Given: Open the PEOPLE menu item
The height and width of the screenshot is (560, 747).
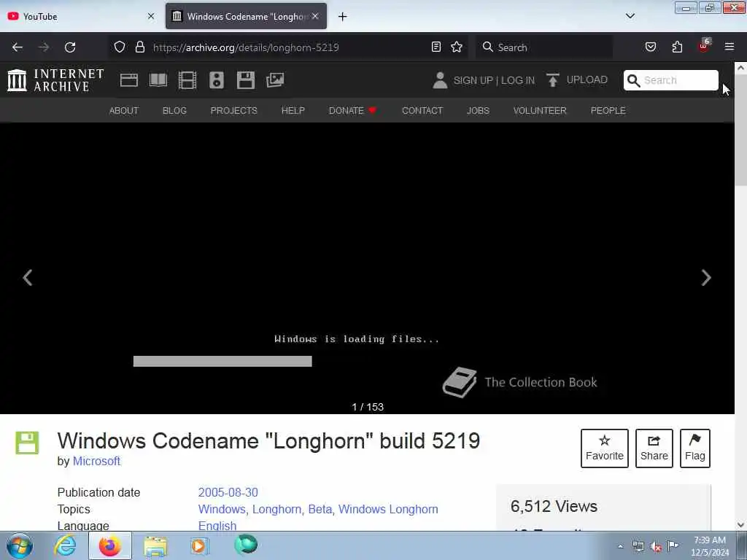Looking at the screenshot, I should tap(608, 111).
